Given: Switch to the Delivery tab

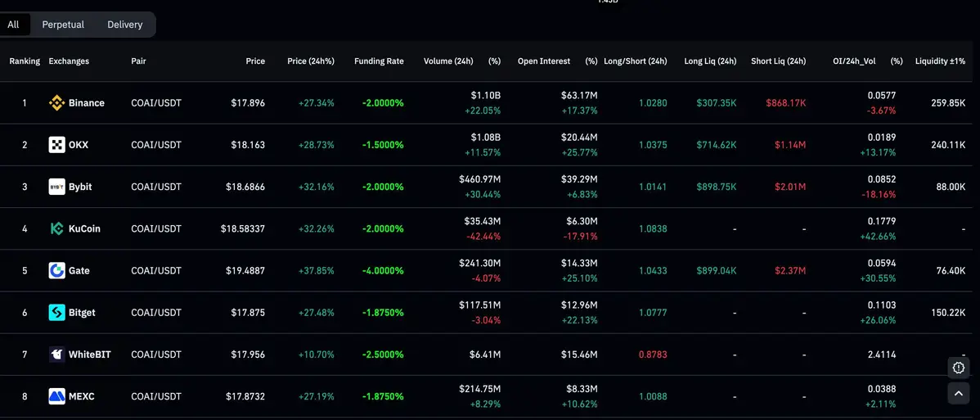Looking at the screenshot, I should pyautogui.click(x=124, y=25).
